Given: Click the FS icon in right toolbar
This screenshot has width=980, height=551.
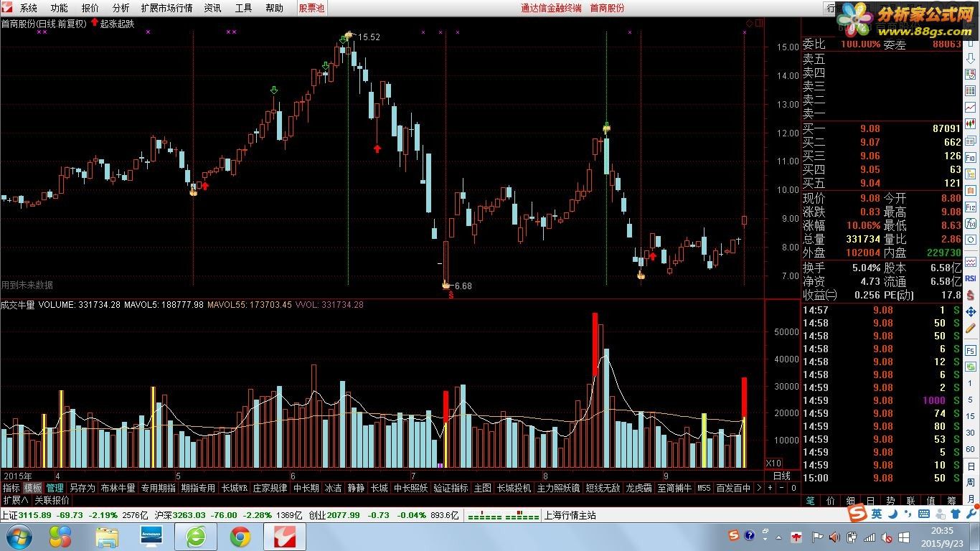Looking at the screenshot, I should coord(971,351).
